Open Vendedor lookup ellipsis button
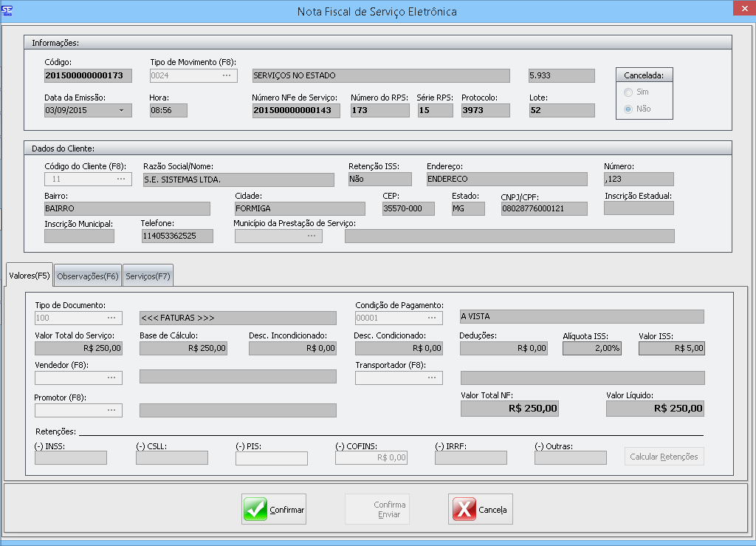 click(x=111, y=377)
